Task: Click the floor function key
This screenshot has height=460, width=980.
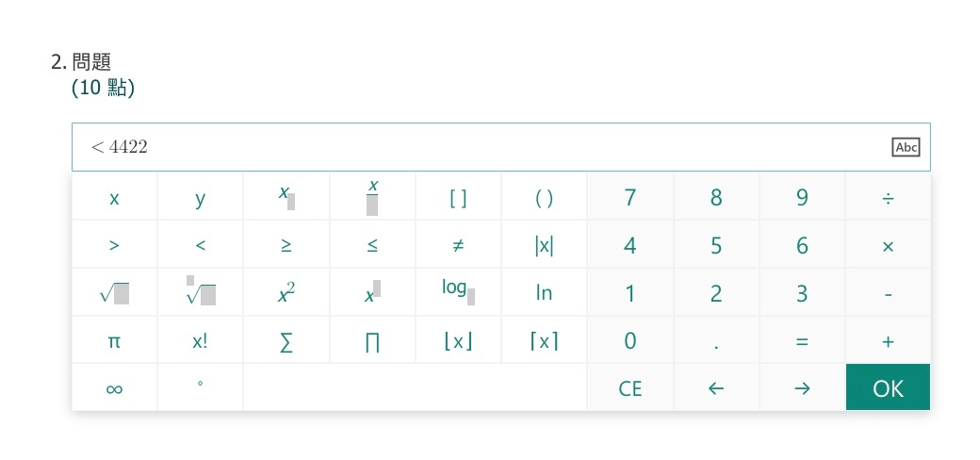Action: pyautogui.click(x=458, y=341)
